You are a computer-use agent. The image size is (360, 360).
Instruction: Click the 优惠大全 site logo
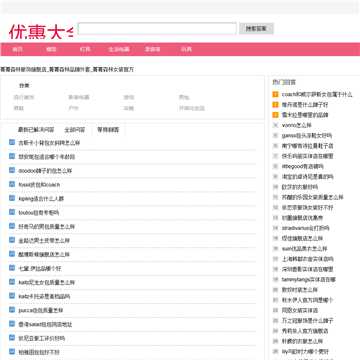pyautogui.click(x=41, y=31)
